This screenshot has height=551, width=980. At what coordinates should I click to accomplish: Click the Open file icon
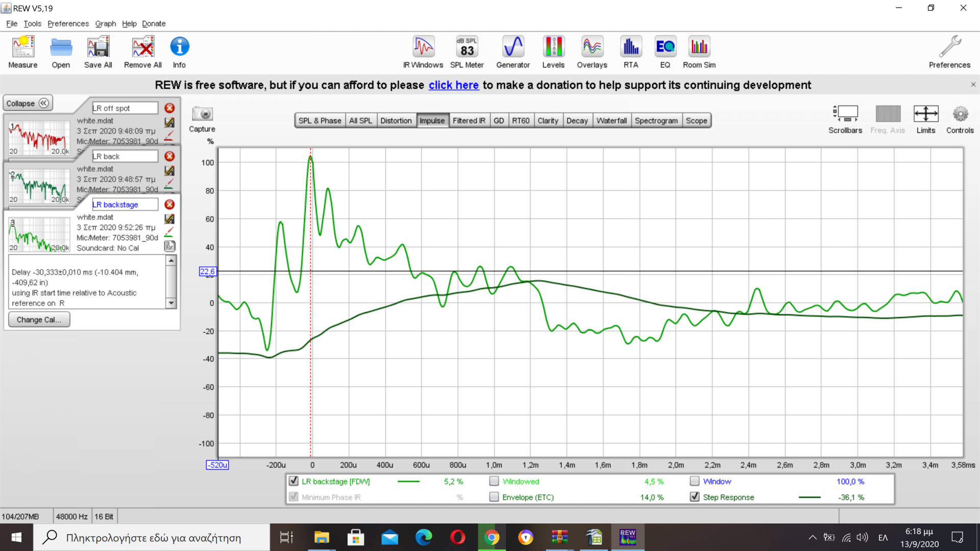pyautogui.click(x=61, y=52)
